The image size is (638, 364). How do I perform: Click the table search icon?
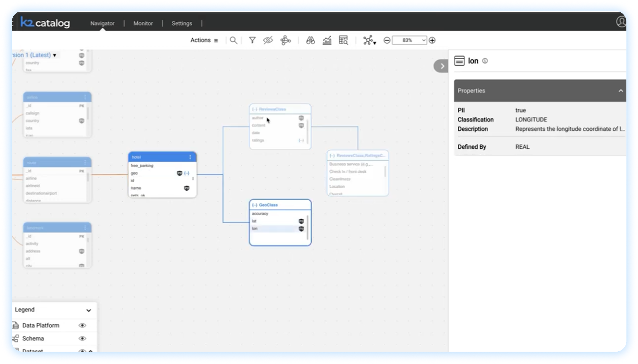[x=343, y=40]
